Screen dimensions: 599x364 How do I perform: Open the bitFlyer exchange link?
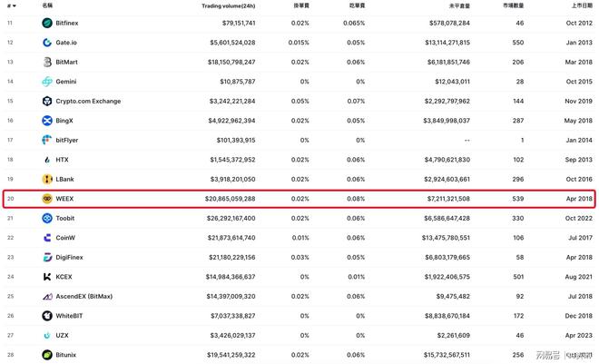pyautogui.click(x=67, y=140)
